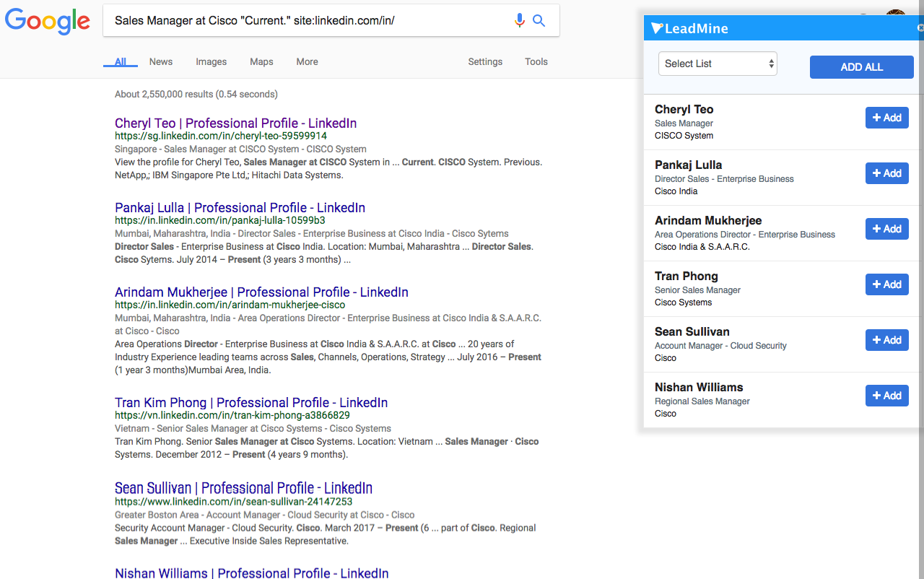
Task: Add Nishan Williams to leads
Action: (886, 396)
